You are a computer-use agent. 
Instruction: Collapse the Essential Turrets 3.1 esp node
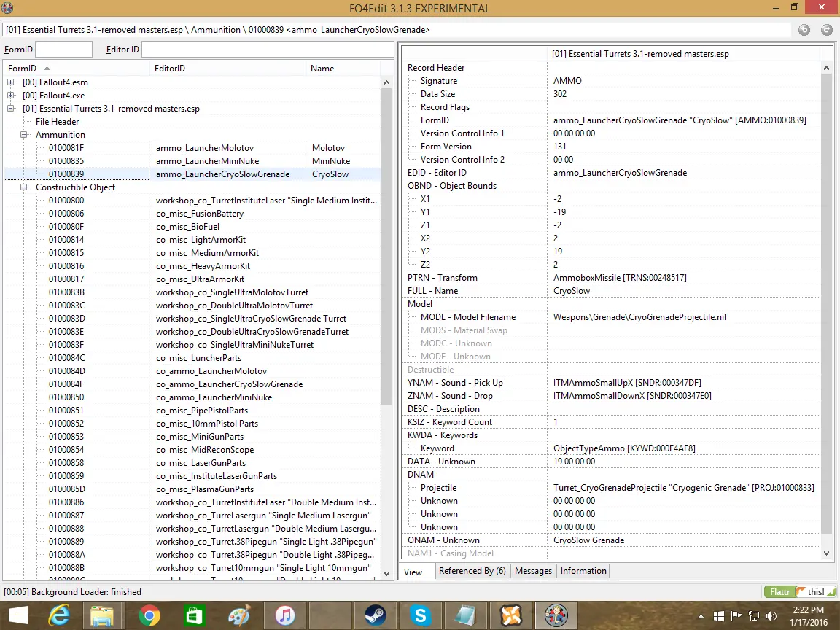(x=11, y=109)
